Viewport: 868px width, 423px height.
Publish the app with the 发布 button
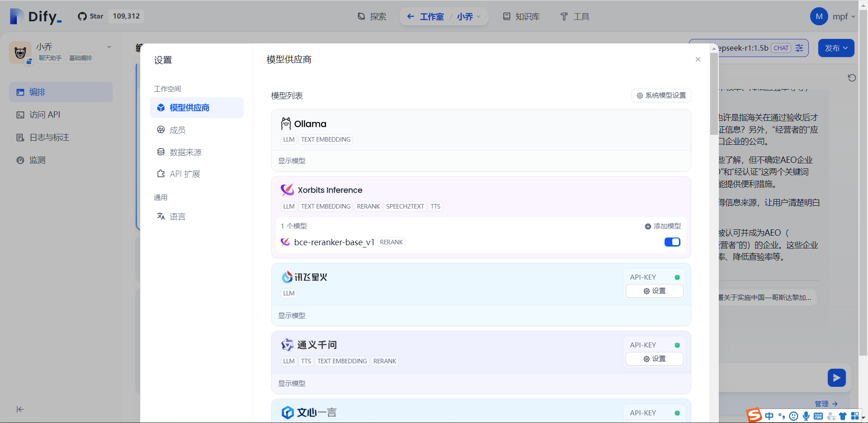pos(835,48)
